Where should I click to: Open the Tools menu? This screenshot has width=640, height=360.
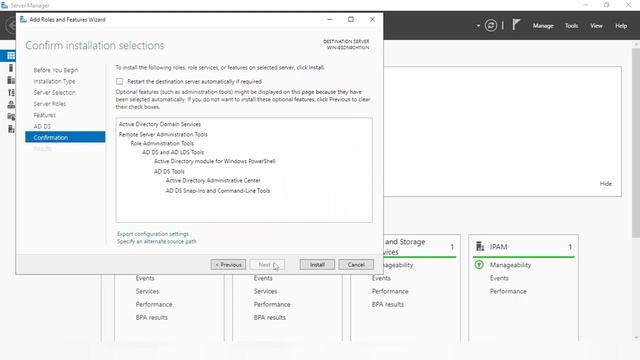[x=571, y=26]
